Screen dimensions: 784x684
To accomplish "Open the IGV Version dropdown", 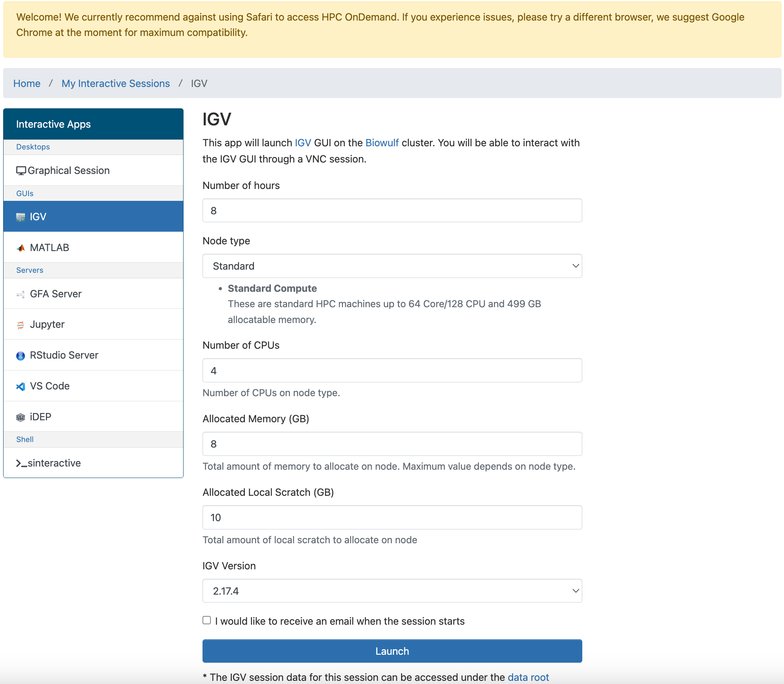I will tap(392, 591).
